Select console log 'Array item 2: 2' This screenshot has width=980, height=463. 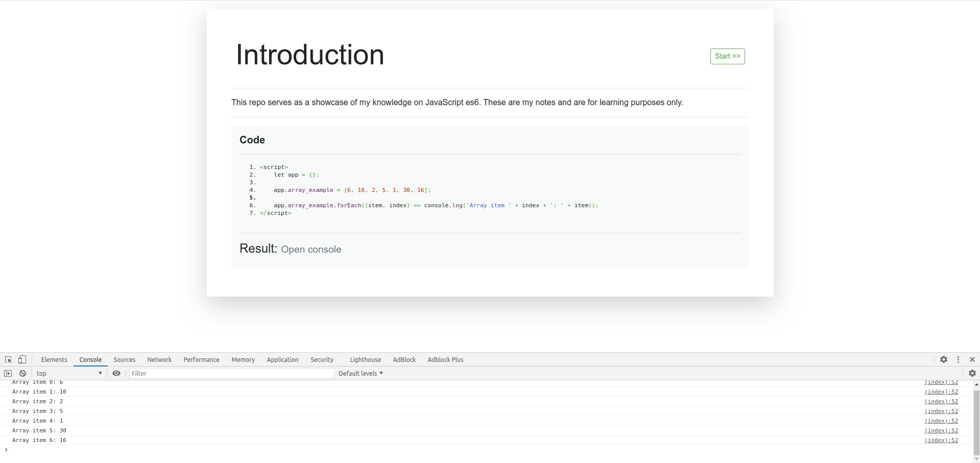pos(38,402)
